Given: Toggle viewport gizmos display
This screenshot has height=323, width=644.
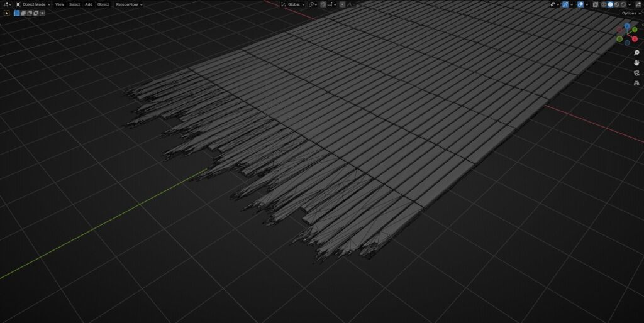Looking at the screenshot, I should click(565, 4).
